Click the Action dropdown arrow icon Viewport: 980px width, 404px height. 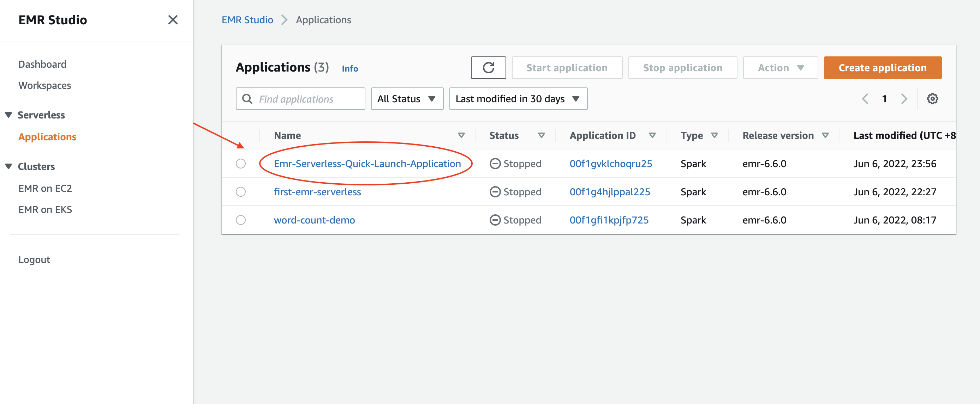(802, 67)
